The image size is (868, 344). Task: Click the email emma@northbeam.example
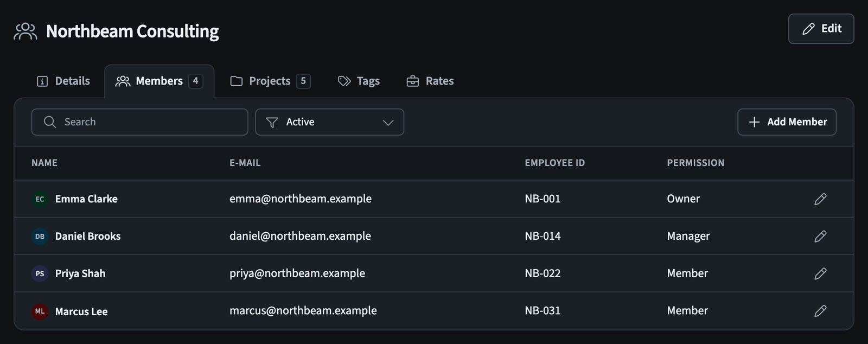pyautogui.click(x=301, y=199)
